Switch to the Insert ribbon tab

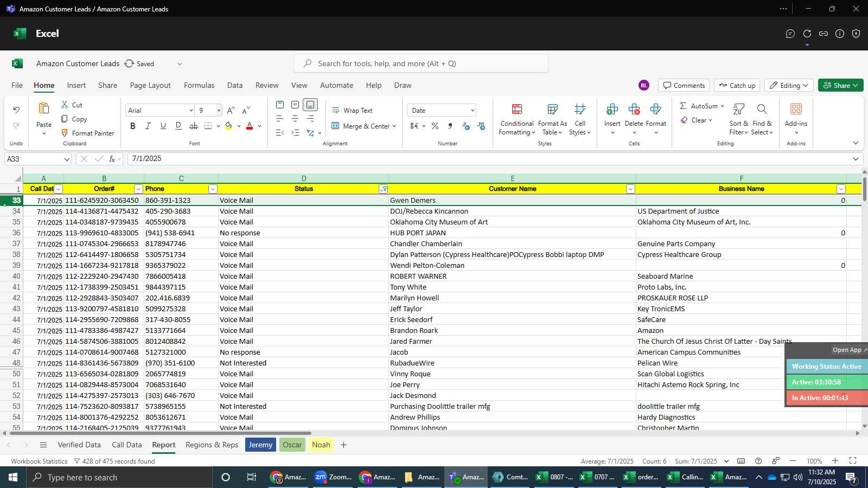pos(76,85)
